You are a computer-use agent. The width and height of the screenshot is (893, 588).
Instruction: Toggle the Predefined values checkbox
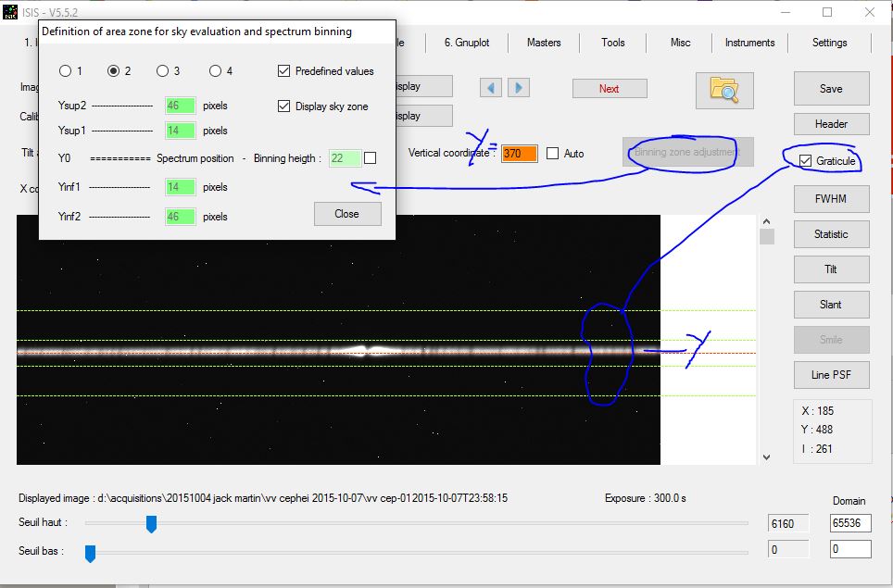click(284, 71)
